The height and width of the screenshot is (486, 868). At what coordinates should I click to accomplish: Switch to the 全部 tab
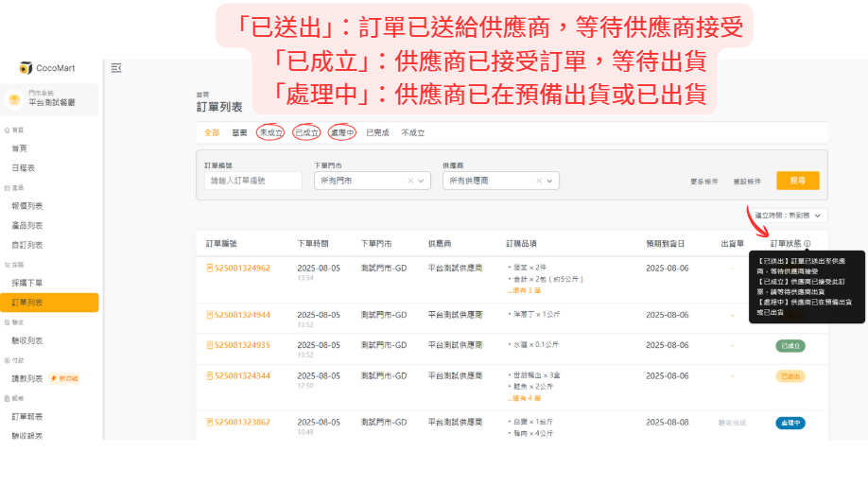212,133
